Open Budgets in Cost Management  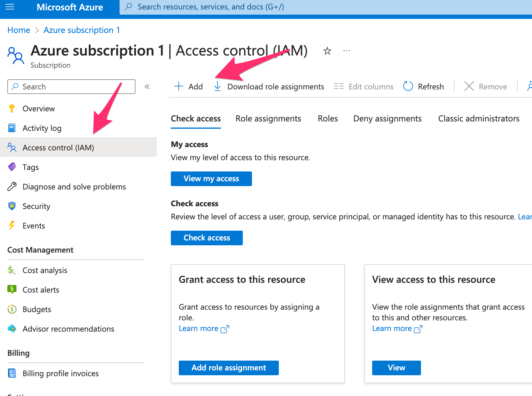(x=78, y=309)
